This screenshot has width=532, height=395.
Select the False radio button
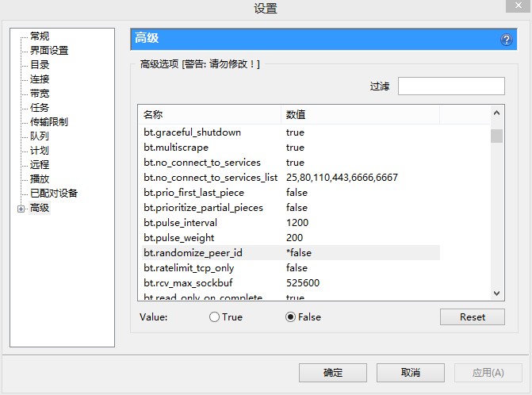coord(290,317)
